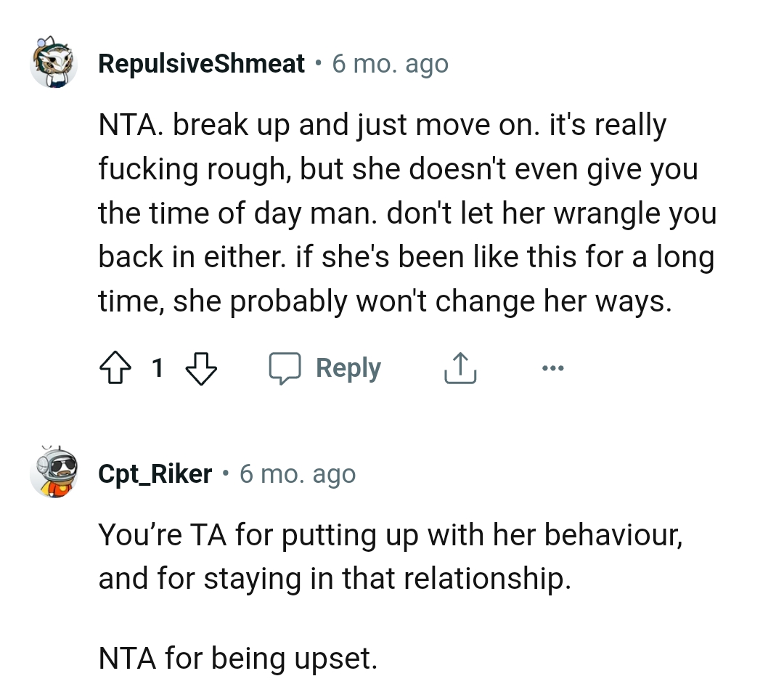The width and height of the screenshot is (784, 692).
Task: Open RepulsiveShmeat's avatar
Action: (54, 62)
